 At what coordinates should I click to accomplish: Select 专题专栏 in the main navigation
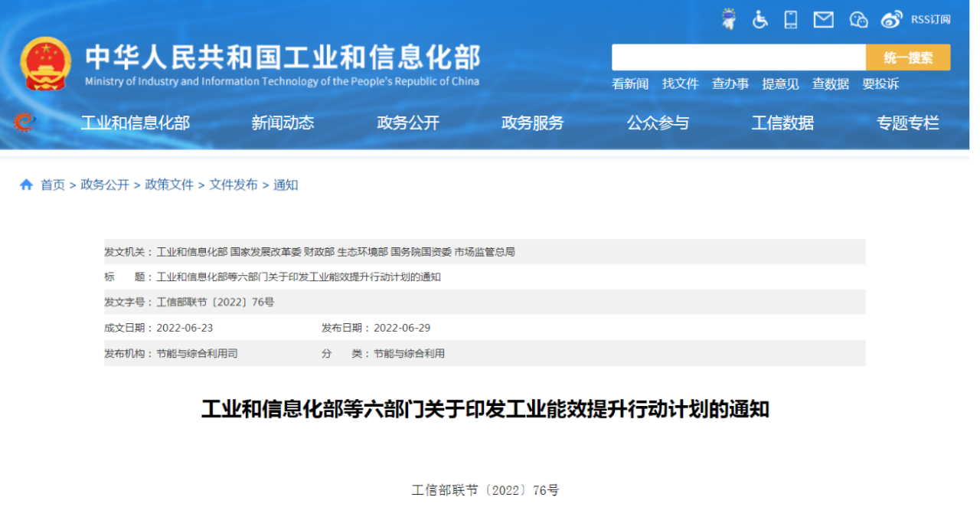908,123
